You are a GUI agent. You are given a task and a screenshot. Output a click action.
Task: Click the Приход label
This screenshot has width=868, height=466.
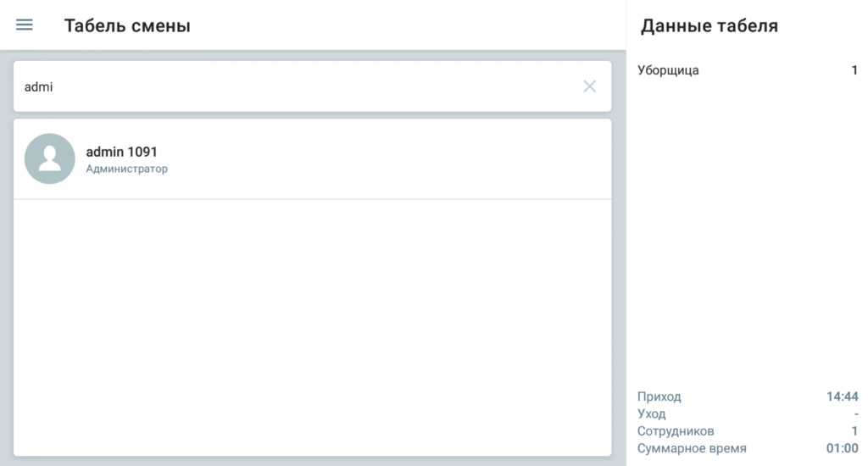(659, 397)
